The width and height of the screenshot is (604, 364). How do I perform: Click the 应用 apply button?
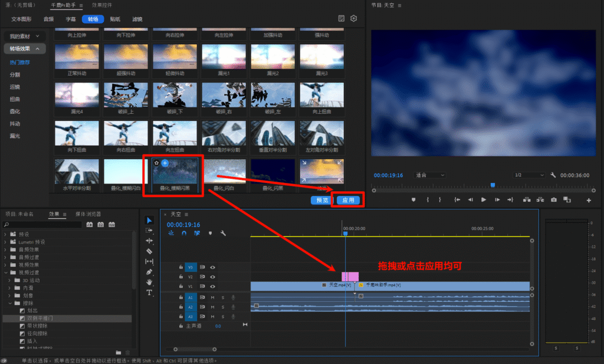click(x=348, y=200)
